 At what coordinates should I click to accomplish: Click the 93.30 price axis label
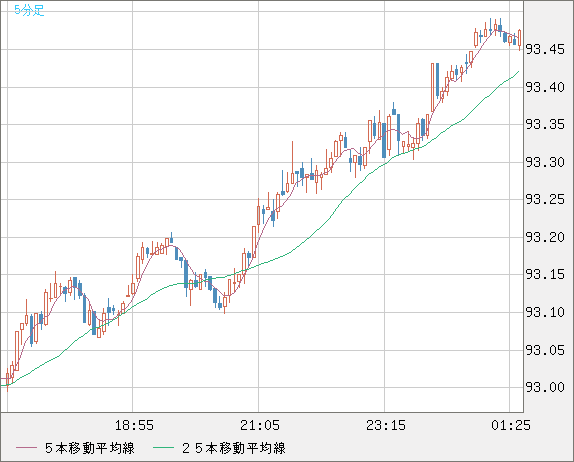pos(545,162)
